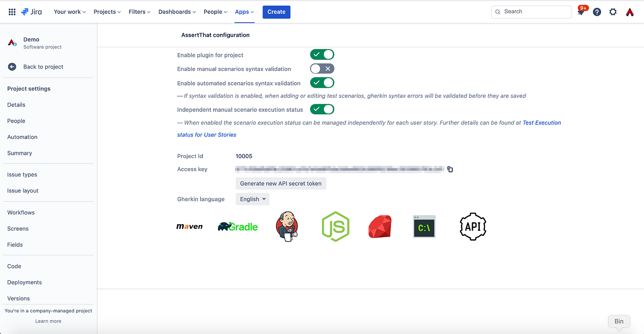Switch to the Apps menu
The height and width of the screenshot is (334, 644).
coord(244,11)
